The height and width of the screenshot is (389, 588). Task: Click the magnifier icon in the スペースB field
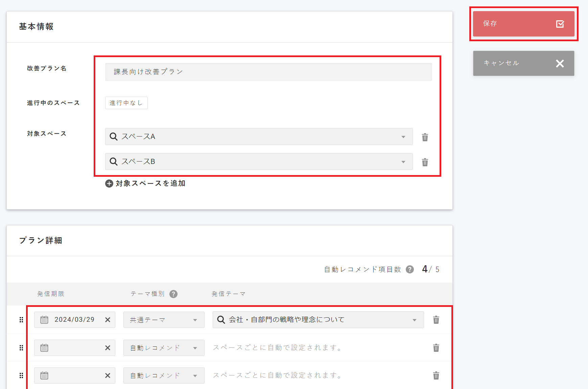click(114, 162)
